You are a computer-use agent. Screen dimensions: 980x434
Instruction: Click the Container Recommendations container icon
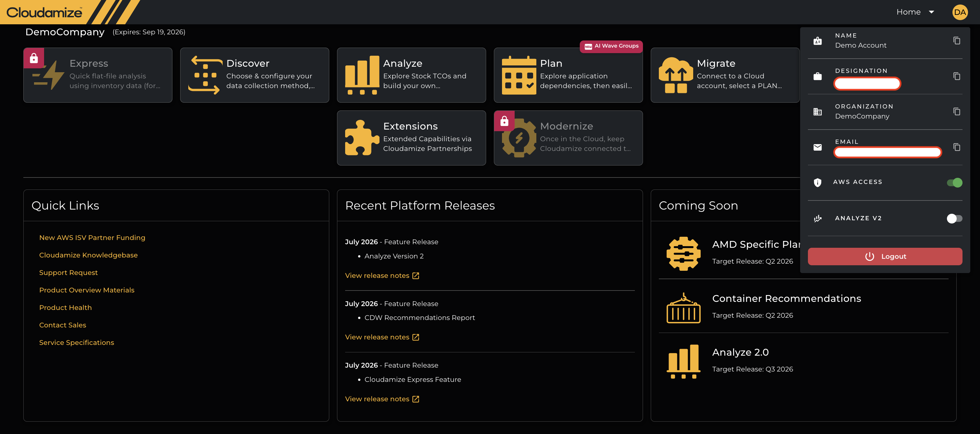point(683,308)
